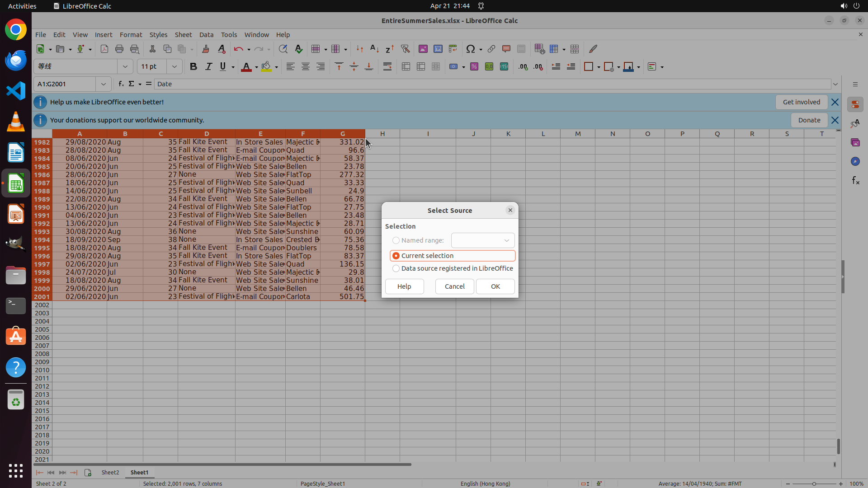Screen dimensions: 868x488
Task: Click the Italic formatting icon
Action: (x=208, y=67)
